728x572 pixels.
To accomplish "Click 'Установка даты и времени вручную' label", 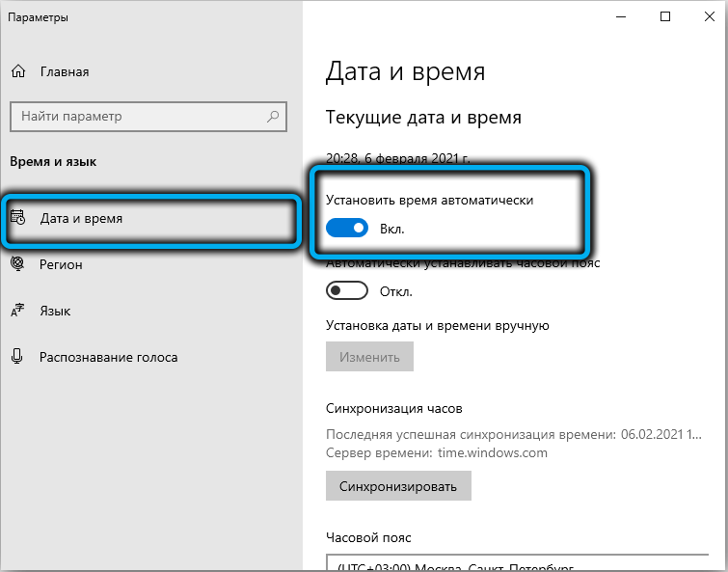I will tap(438, 325).
